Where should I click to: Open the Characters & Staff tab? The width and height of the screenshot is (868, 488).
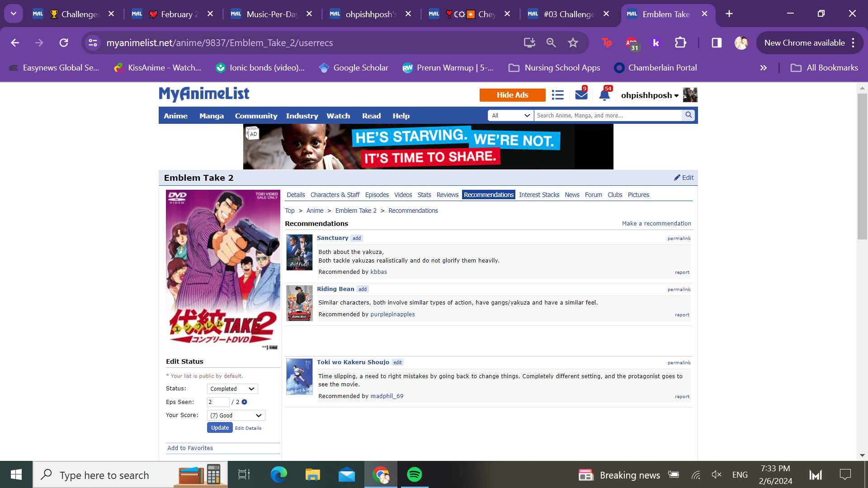(335, 195)
